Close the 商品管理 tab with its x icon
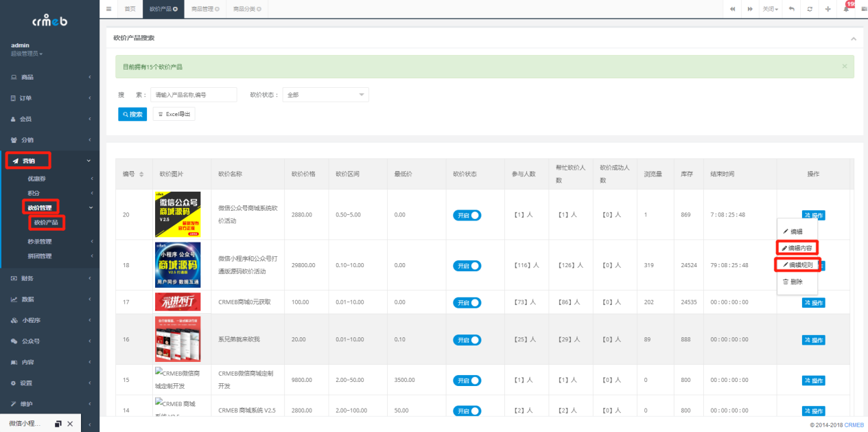Viewport: 868px width, 432px height. click(x=218, y=9)
